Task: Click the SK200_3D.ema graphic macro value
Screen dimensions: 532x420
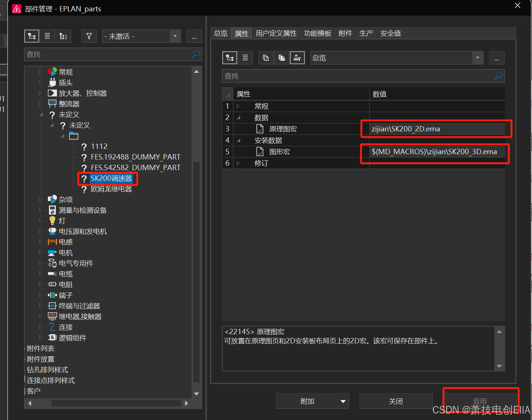Action: point(437,152)
